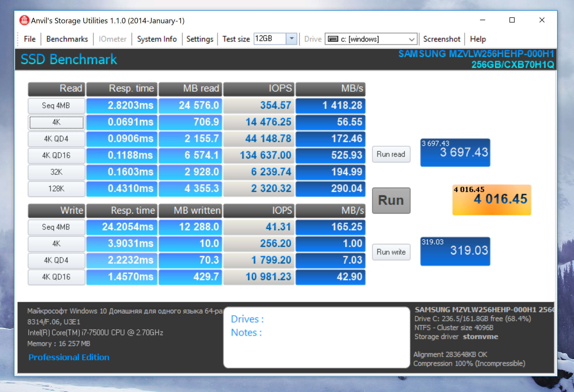
Task: Click the Drive C: 236.5/161.8GB free text
Action: pyautogui.click(x=473, y=319)
